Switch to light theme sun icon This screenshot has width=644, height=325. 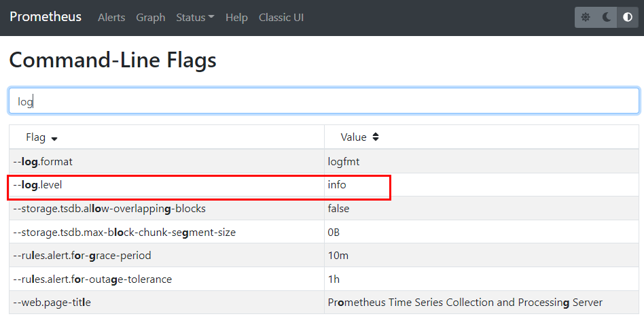586,17
